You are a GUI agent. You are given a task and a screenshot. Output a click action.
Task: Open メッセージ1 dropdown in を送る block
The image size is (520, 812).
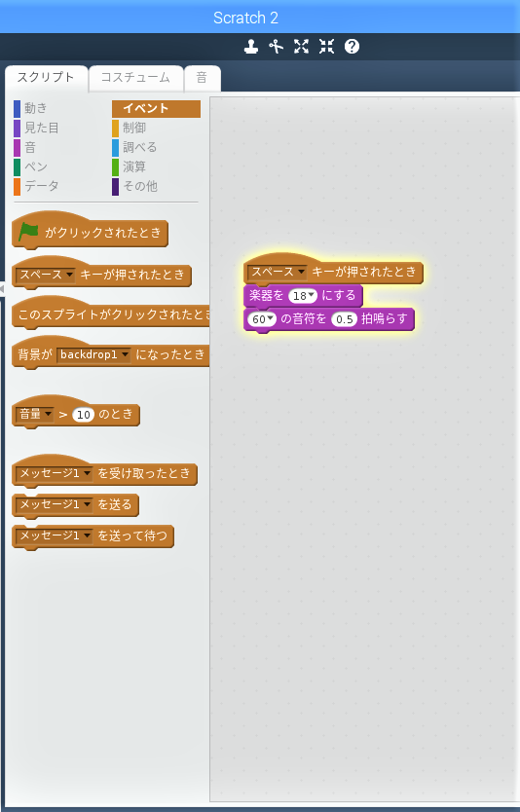pos(54,504)
